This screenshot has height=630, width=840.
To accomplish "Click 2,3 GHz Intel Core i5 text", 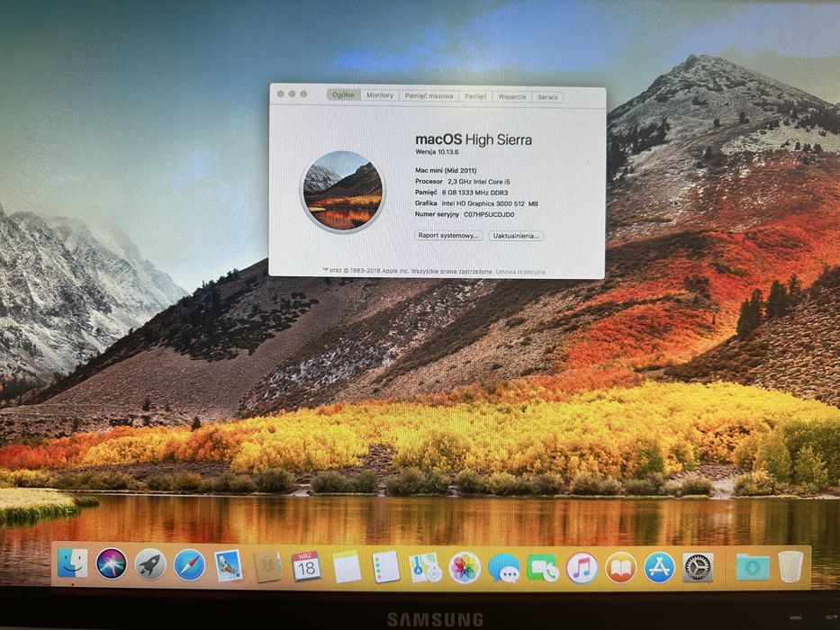I will coord(478,182).
